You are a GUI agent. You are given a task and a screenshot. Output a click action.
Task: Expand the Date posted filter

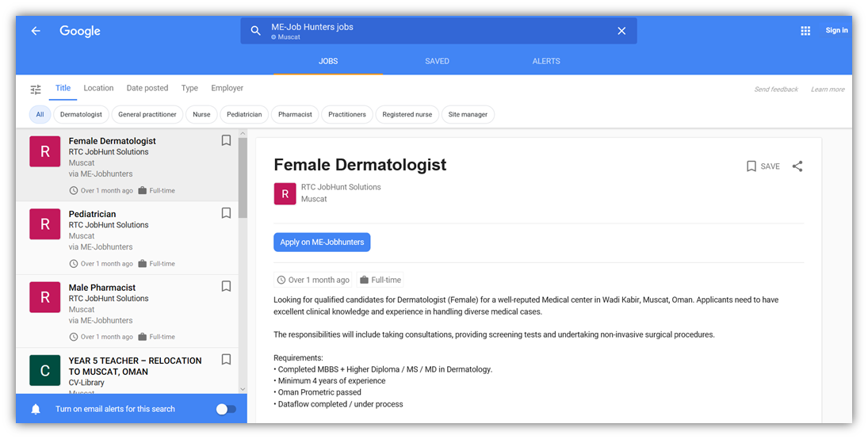point(147,88)
